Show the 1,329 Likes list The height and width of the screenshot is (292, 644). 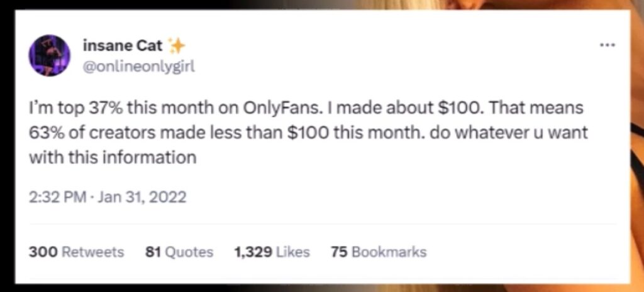[x=272, y=252]
